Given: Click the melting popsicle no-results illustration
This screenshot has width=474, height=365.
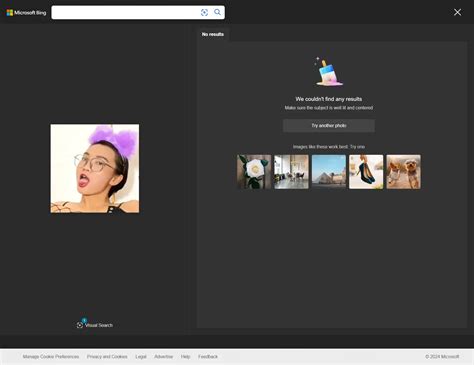Looking at the screenshot, I should coord(328,71).
